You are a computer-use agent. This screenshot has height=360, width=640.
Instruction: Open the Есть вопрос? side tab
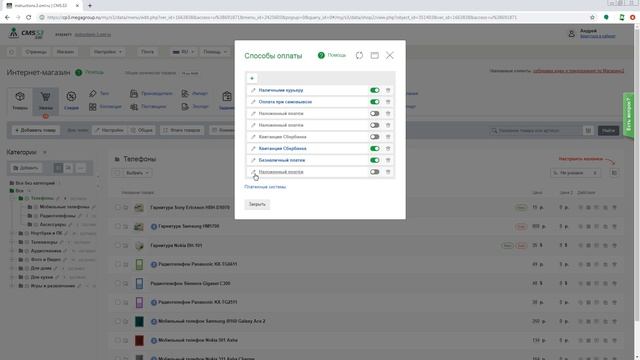(629, 114)
